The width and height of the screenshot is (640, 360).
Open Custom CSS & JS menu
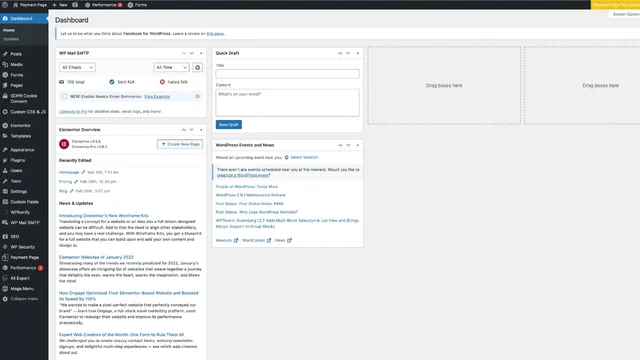point(28,112)
